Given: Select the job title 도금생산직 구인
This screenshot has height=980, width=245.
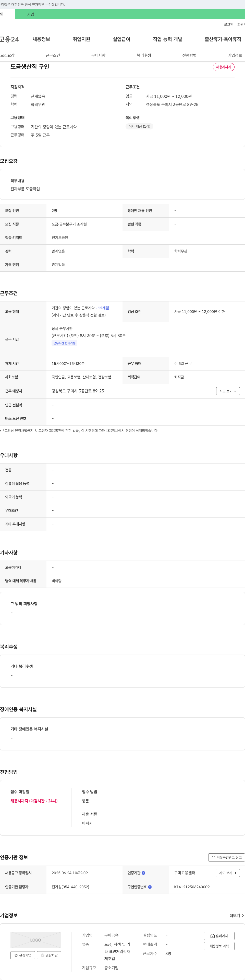Looking at the screenshot, I should coord(30,67).
